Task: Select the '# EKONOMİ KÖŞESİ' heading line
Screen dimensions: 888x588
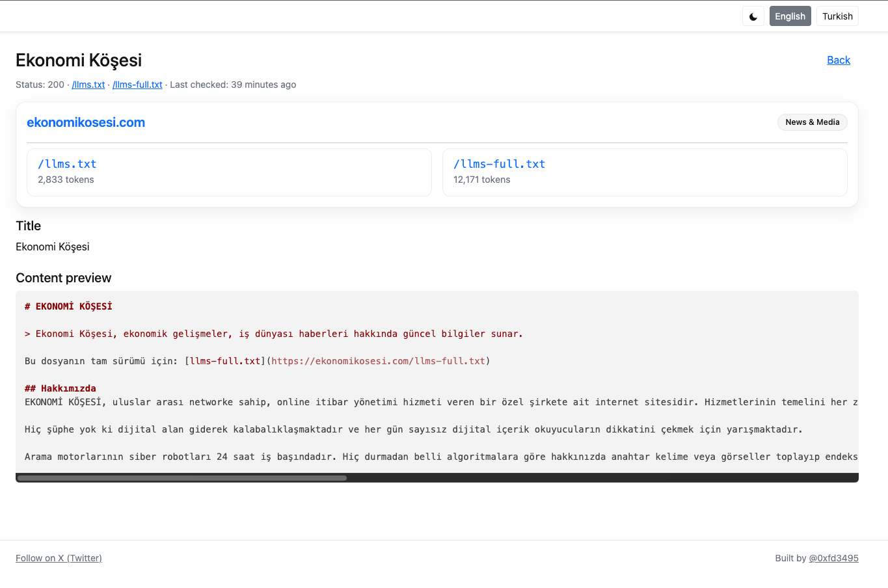Action: [x=68, y=306]
